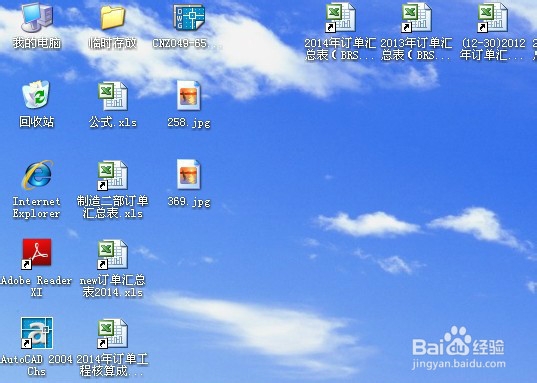Click the label text '(12-30)2012年订单汇...'

[x=492, y=49]
